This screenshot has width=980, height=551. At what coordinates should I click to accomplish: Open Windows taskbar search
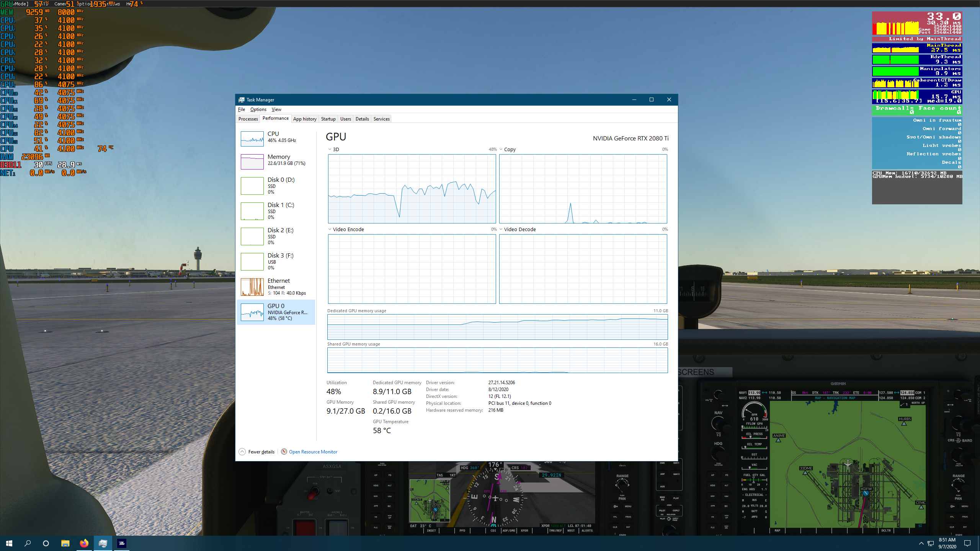(28, 543)
